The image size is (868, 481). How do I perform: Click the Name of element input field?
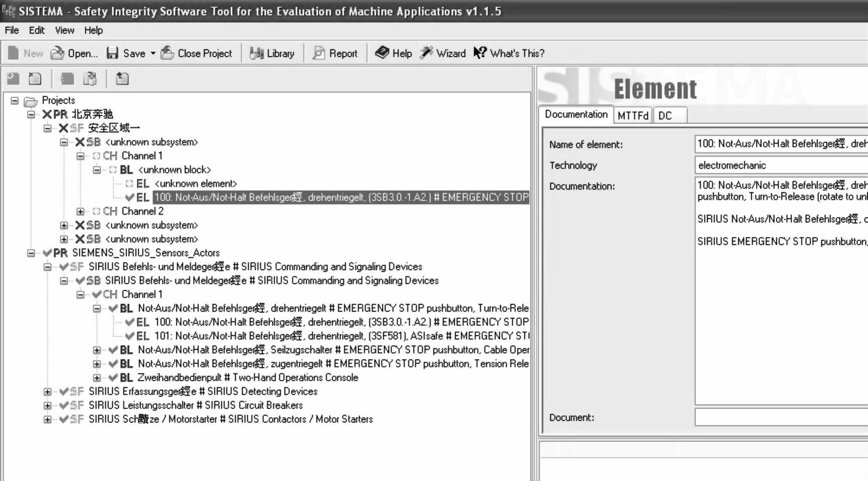click(x=781, y=144)
